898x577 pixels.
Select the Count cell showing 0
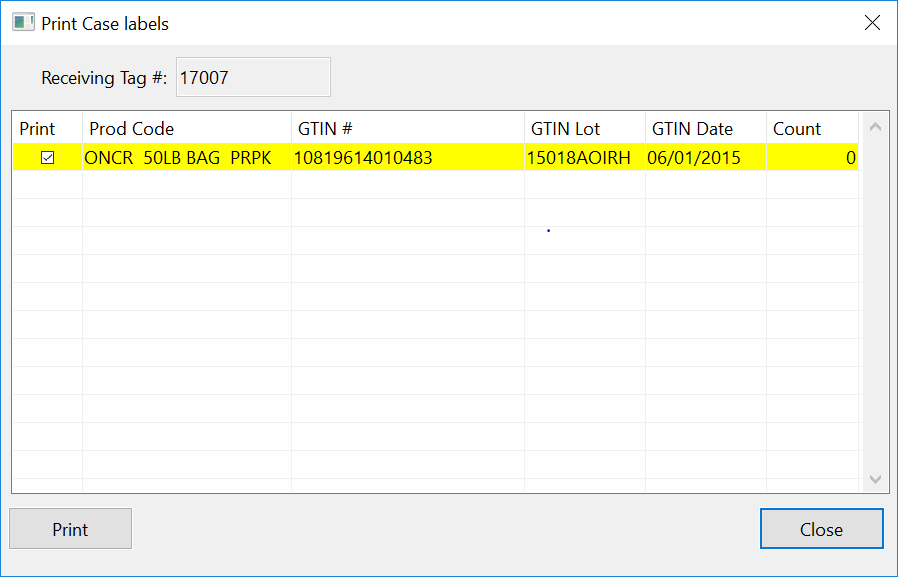pos(812,158)
